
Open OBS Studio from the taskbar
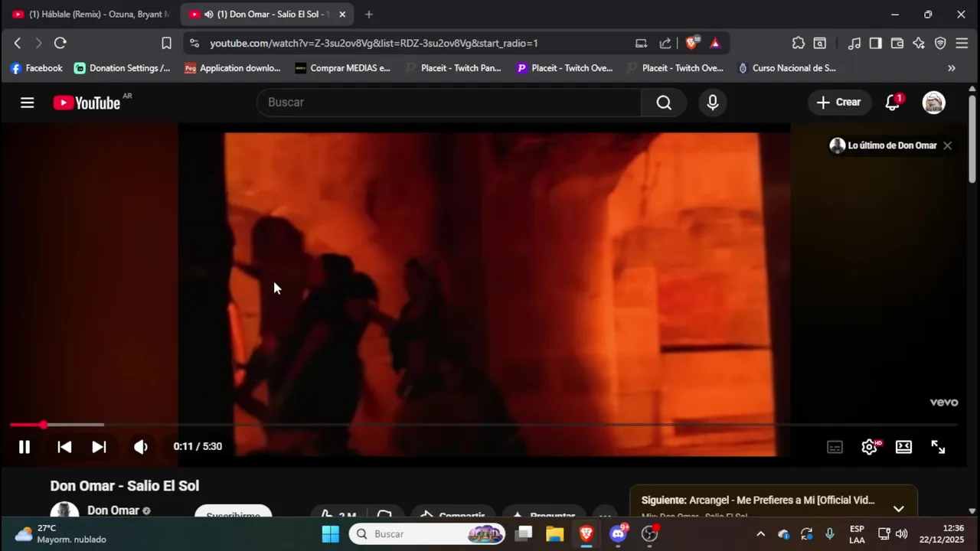tap(649, 534)
